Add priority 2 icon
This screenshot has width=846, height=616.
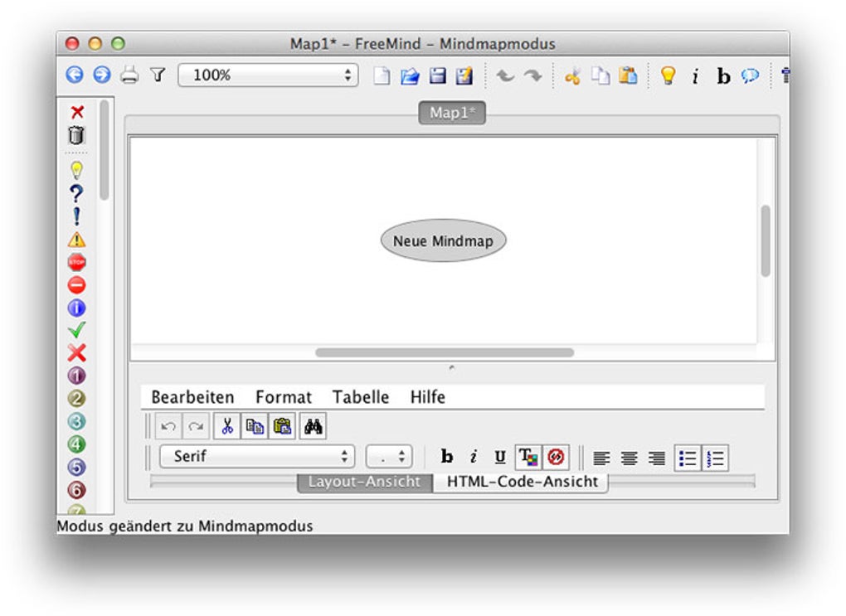tap(76, 399)
